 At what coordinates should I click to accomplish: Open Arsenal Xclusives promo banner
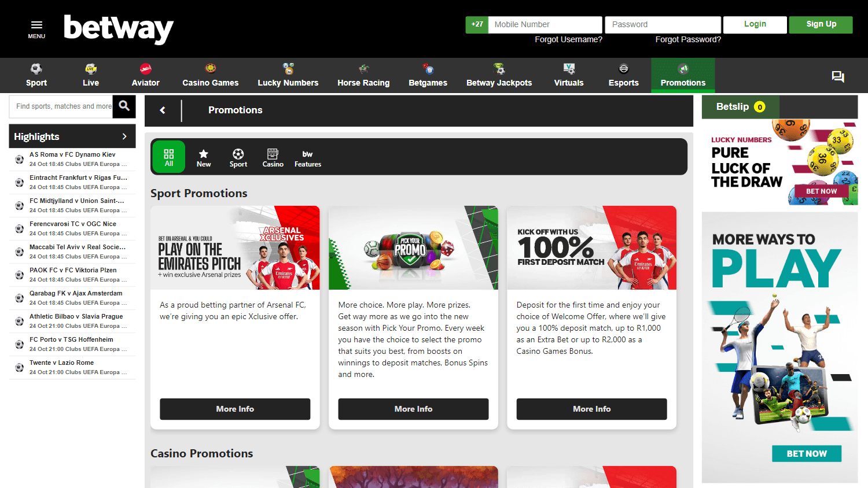(235, 247)
